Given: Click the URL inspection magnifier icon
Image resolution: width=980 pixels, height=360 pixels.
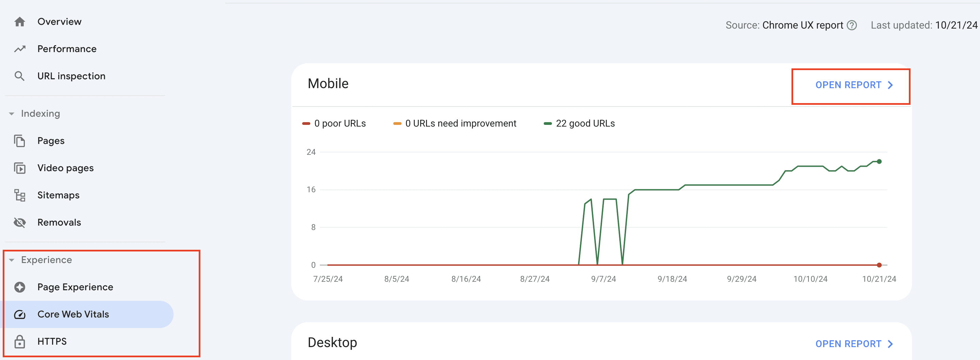Looking at the screenshot, I should pyautogui.click(x=19, y=76).
